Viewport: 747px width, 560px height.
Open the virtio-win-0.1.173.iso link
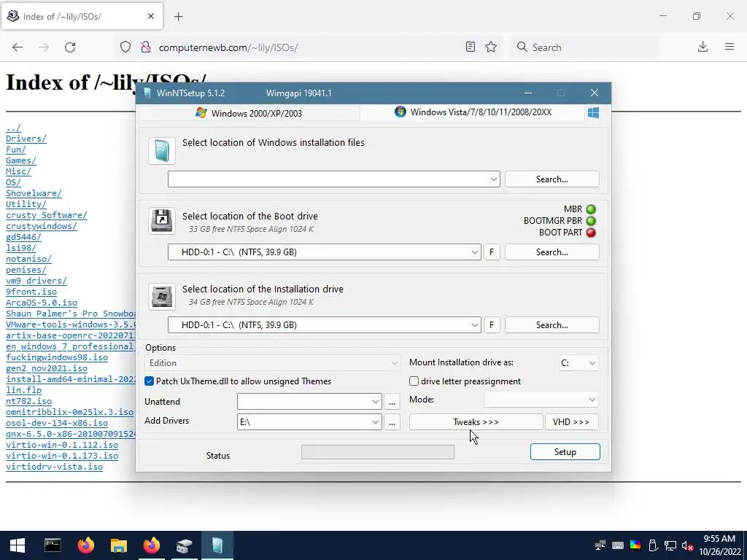click(62, 456)
